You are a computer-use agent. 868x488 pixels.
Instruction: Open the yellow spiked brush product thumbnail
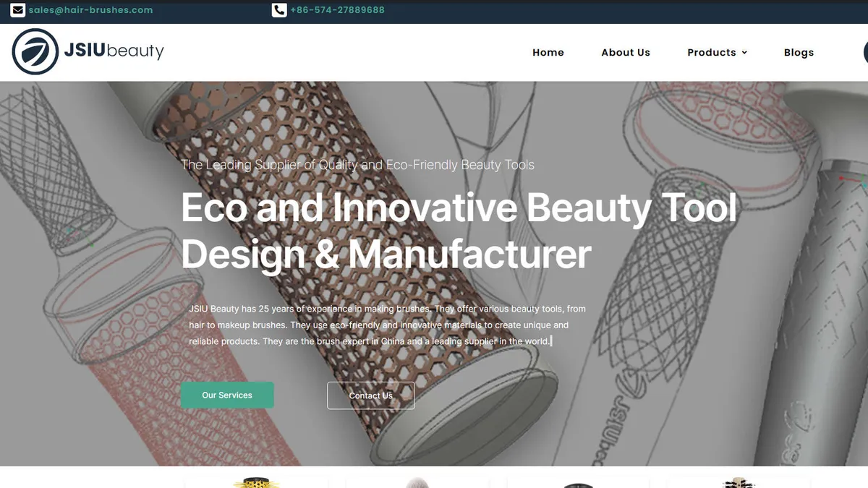[255, 482]
